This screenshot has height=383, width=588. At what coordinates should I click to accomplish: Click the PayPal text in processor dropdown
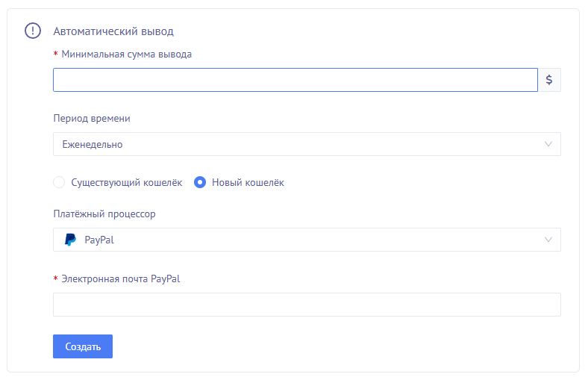[99, 240]
